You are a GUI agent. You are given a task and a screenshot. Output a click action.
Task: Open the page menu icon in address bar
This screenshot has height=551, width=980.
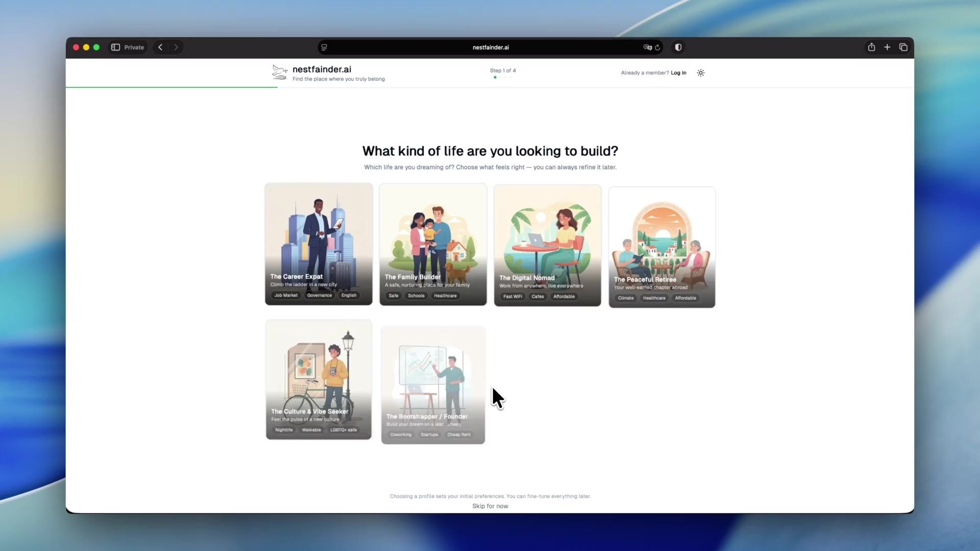tap(324, 47)
